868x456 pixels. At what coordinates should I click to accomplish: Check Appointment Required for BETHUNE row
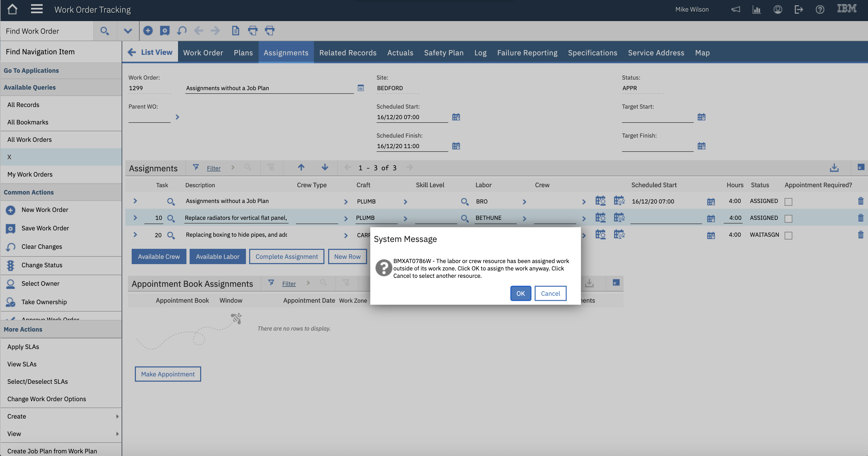[788, 219]
